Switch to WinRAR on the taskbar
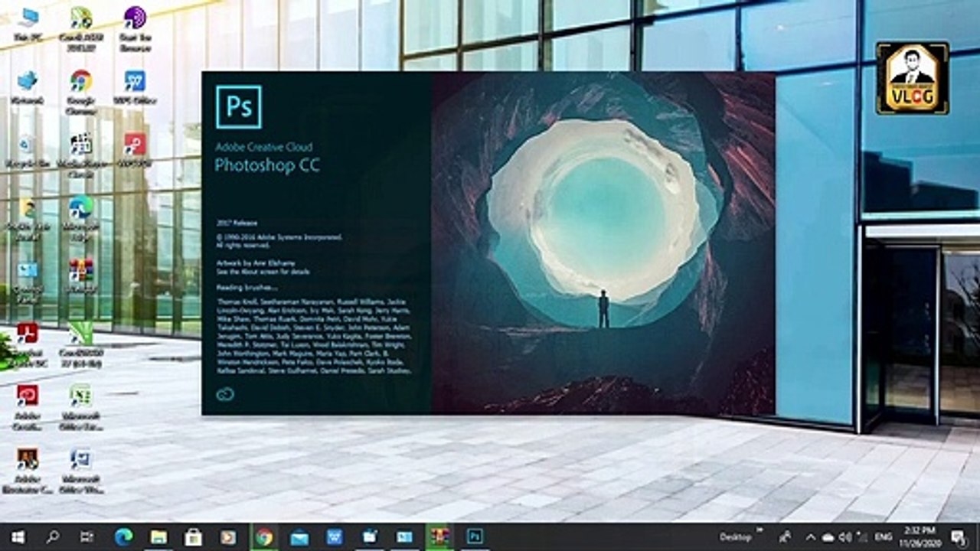The width and height of the screenshot is (980, 551). pos(439,536)
